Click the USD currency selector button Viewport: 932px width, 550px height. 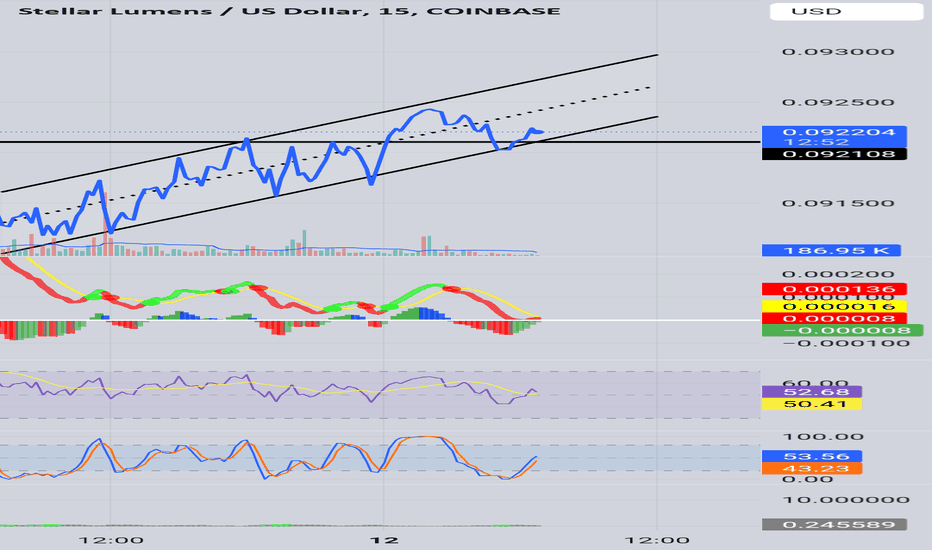coord(846,11)
